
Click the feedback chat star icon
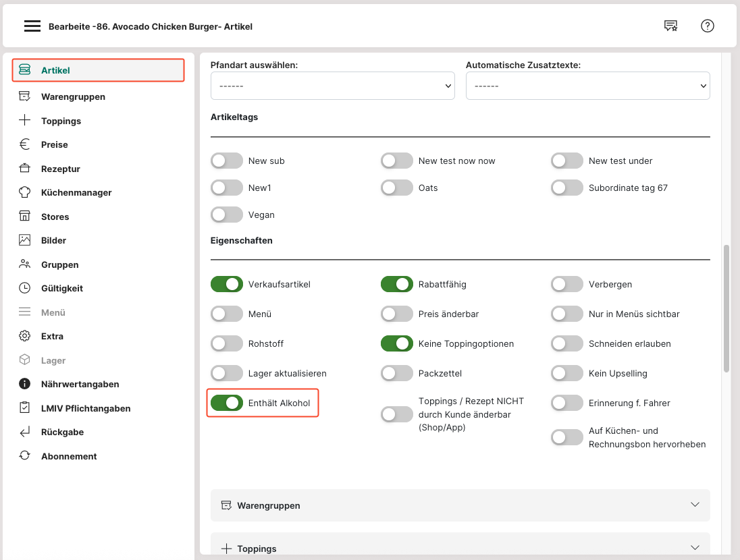pos(670,26)
